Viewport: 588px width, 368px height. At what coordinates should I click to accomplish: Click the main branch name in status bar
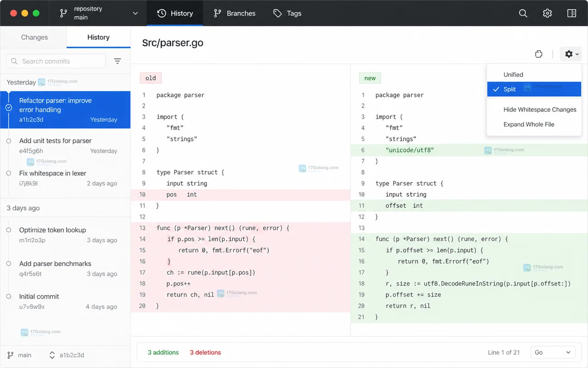pos(25,355)
